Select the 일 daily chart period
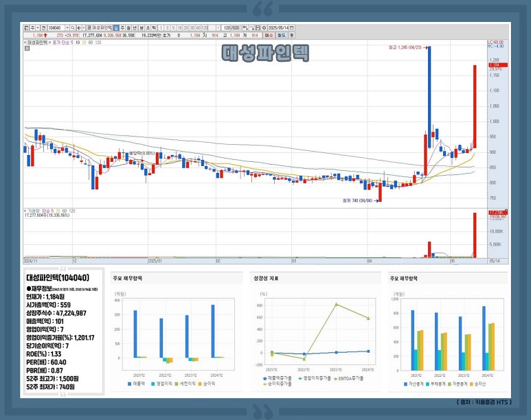 click(x=116, y=27)
